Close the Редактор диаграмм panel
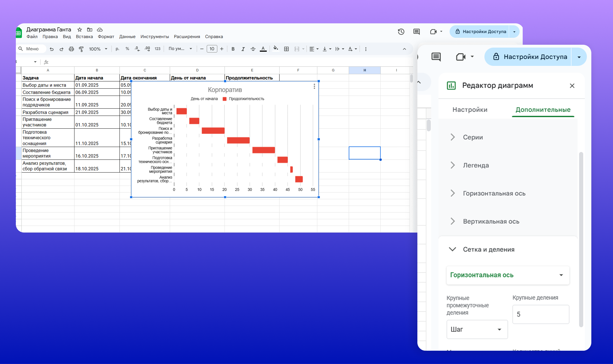 click(x=572, y=86)
